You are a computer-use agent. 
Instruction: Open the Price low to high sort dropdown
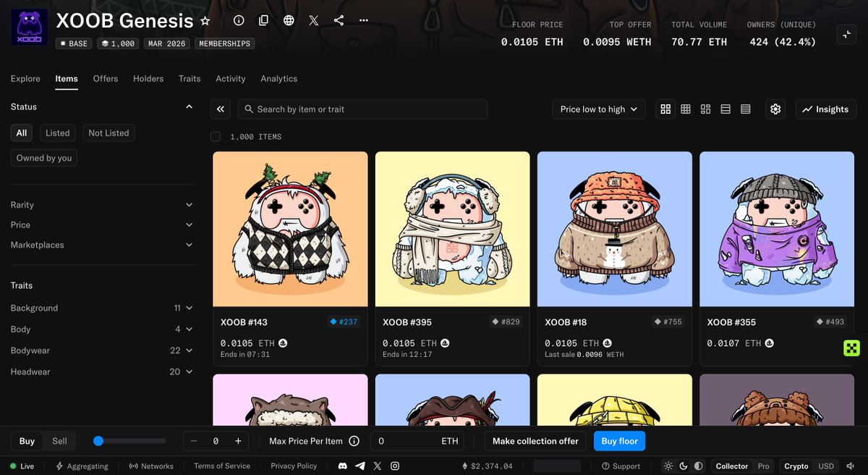click(599, 109)
